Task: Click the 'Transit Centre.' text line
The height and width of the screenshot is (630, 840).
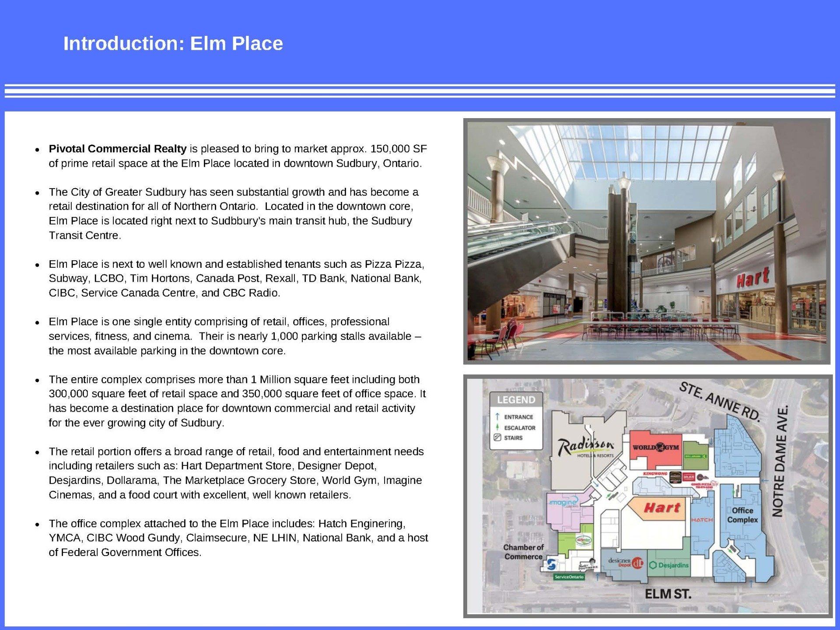Action: (85, 235)
